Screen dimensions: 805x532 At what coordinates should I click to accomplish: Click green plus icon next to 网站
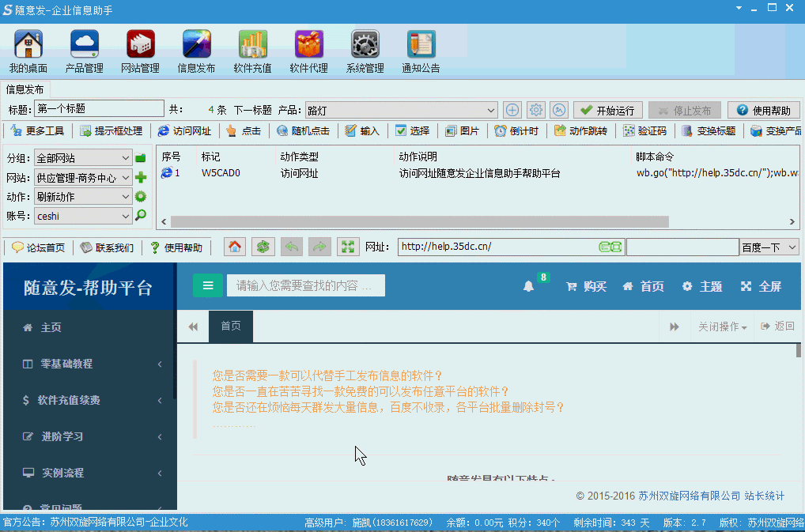tap(140, 178)
